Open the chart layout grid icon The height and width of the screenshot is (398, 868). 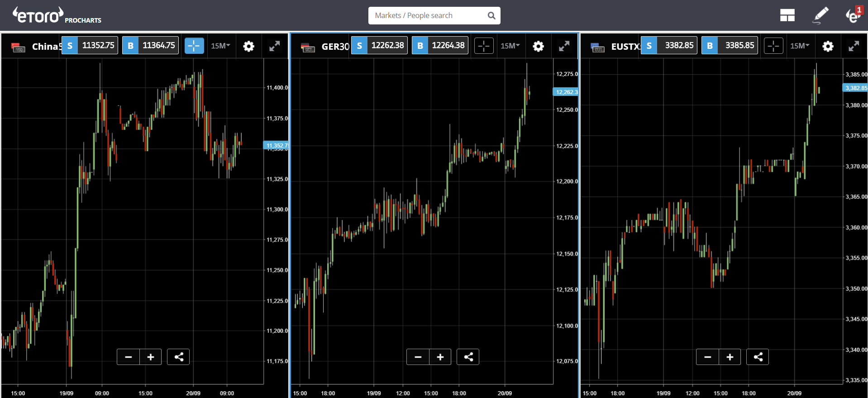(787, 15)
